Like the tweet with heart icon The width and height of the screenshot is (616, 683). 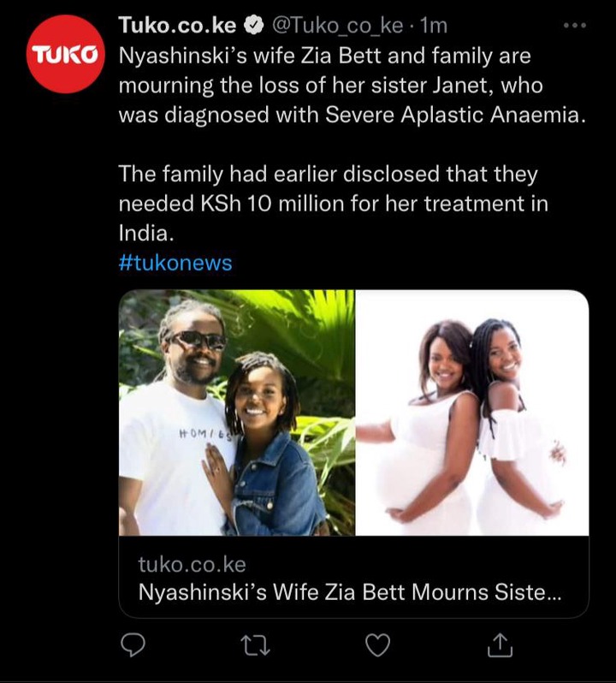tap(377, 645)
